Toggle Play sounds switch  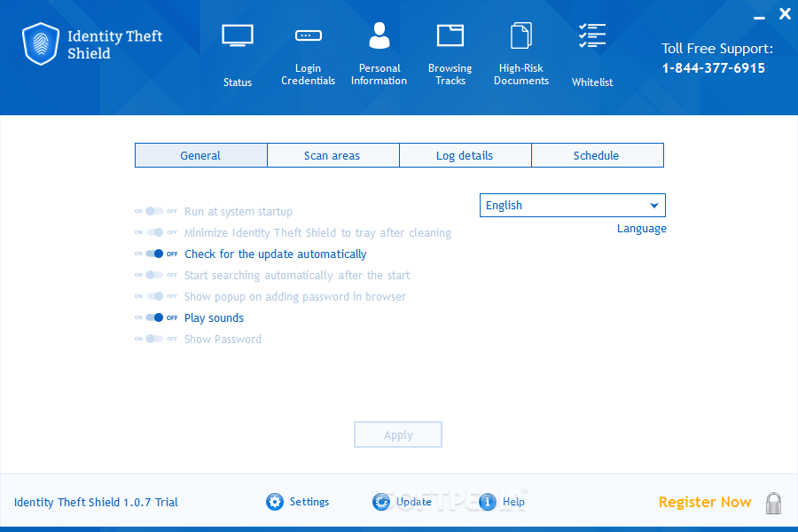tap(154, 317)
